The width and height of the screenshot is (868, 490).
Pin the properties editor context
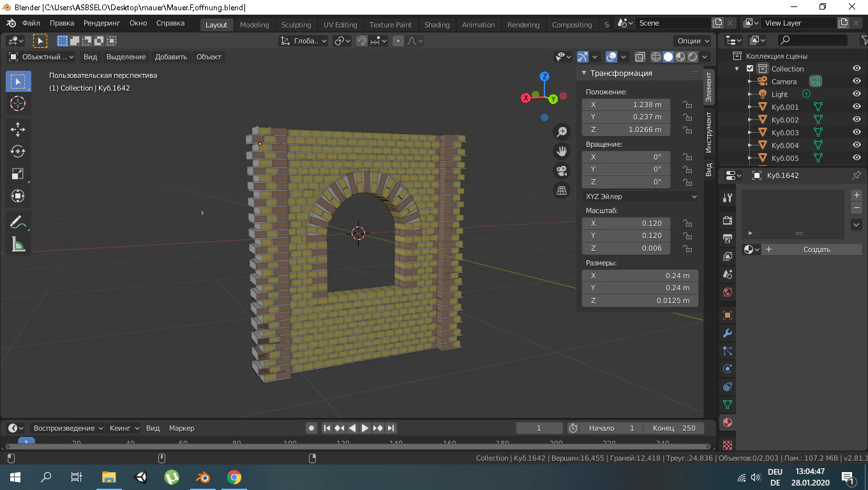point(857,175)
